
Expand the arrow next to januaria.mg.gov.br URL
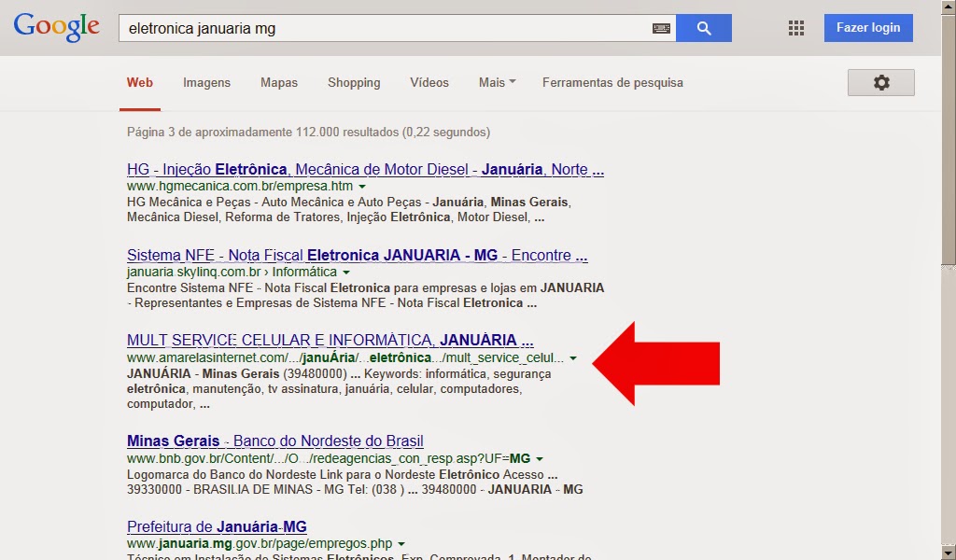coord(401,543)
